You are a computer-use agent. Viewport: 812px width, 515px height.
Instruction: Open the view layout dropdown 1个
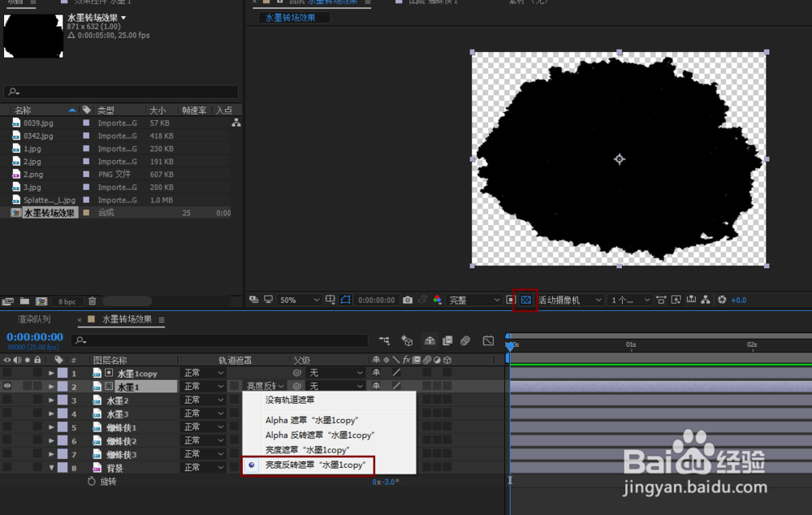click(x=629, y=300)
